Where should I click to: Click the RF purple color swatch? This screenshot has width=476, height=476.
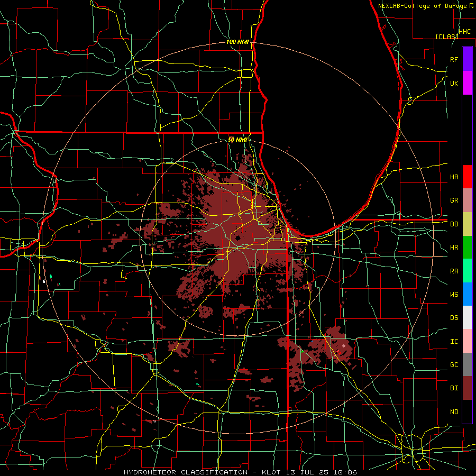coord(467,59)
